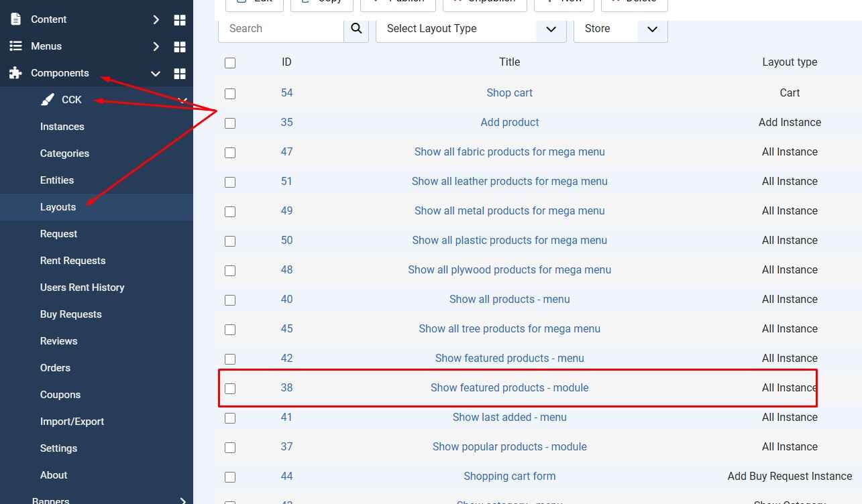Open the Add product layout link
The height and width of the screenshot is (504, 862).
pos(509,123)
